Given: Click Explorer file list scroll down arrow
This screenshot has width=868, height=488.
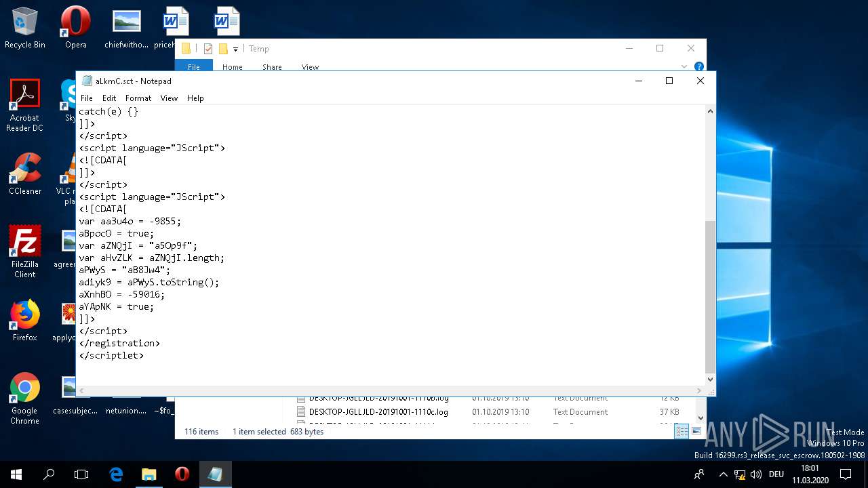Looking at the screenshot, I should [701, 418].
